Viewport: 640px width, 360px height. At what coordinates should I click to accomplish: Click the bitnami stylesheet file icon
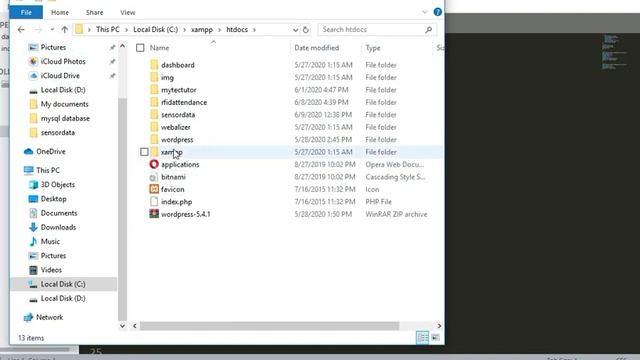154,177
